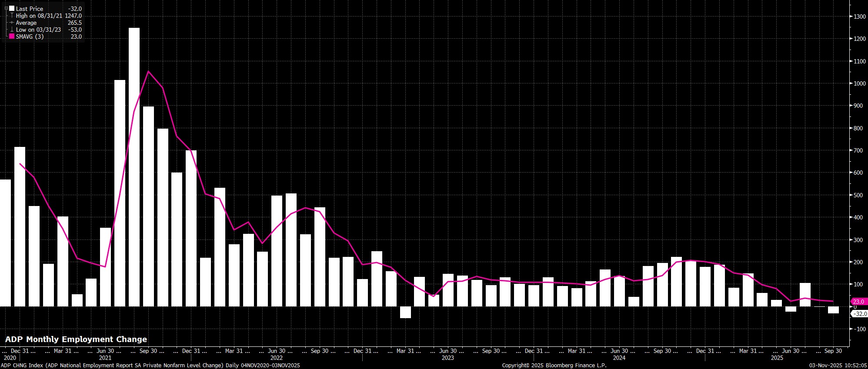Select the SMAVG (3) legend label
This screenshot has height=369, width=868.
pos(30,37)
